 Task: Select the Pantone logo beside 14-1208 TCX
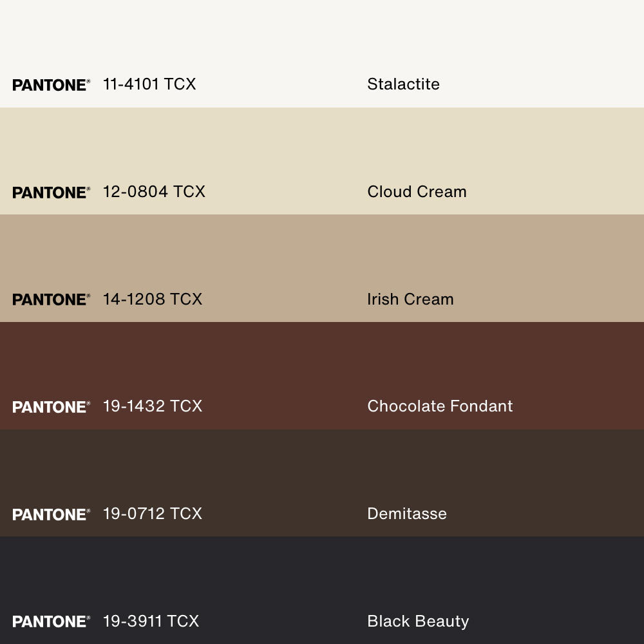click(x=51, y=299)
